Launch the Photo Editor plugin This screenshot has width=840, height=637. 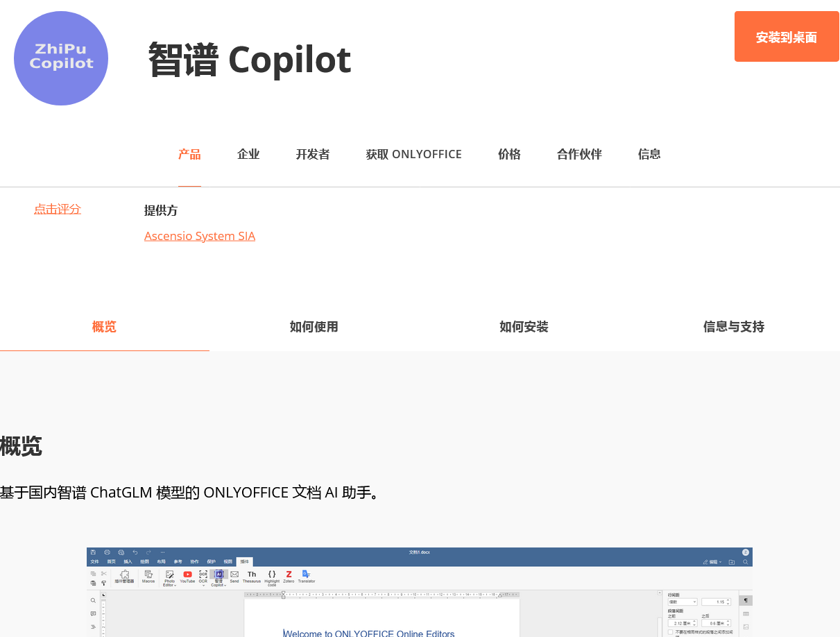(169, 578)
